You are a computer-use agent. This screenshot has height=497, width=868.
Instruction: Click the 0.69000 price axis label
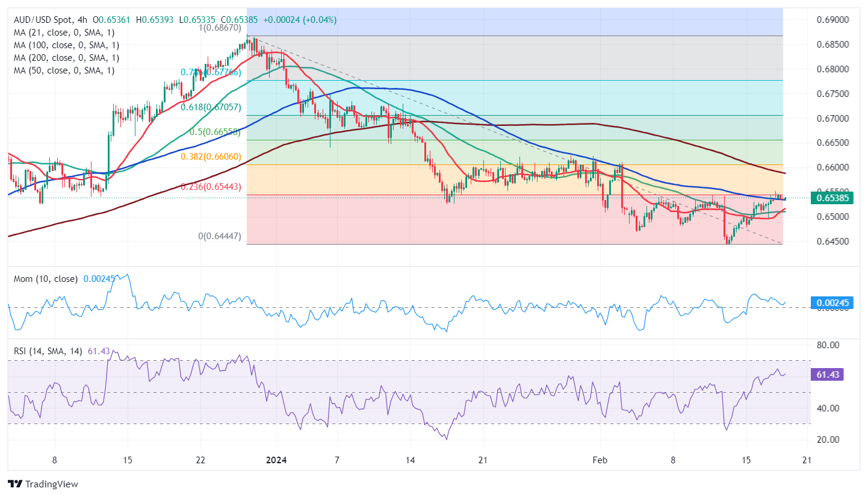[833, 20]
